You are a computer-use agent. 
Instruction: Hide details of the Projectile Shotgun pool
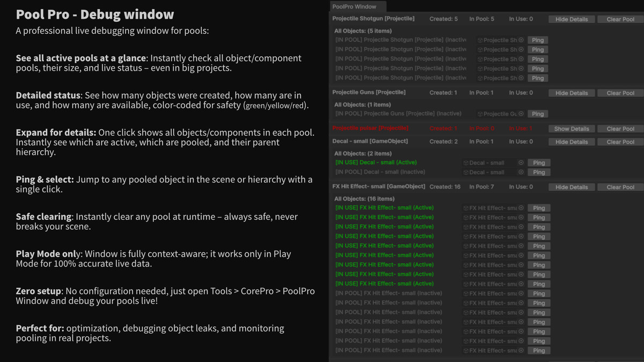tap(572, 19)
